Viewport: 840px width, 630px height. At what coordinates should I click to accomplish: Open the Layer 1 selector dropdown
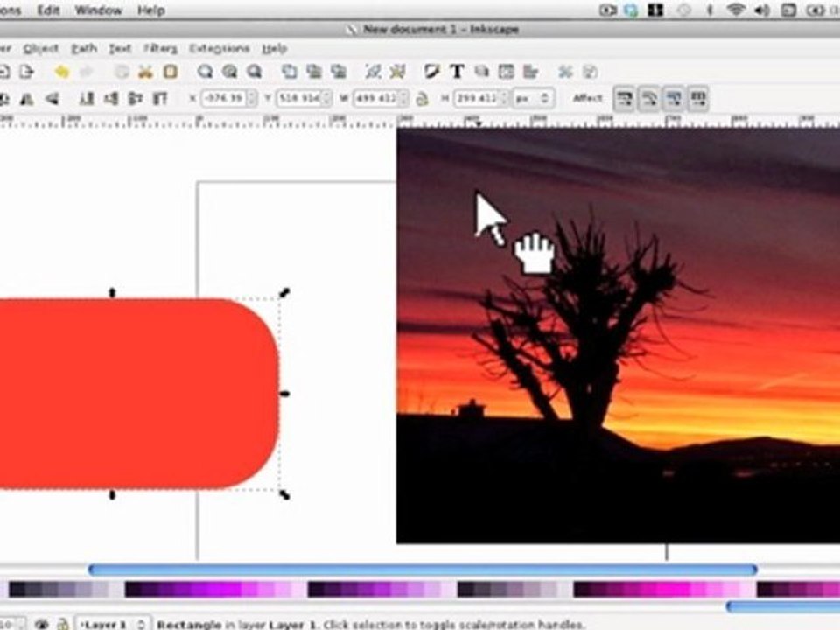pos(113,625)
